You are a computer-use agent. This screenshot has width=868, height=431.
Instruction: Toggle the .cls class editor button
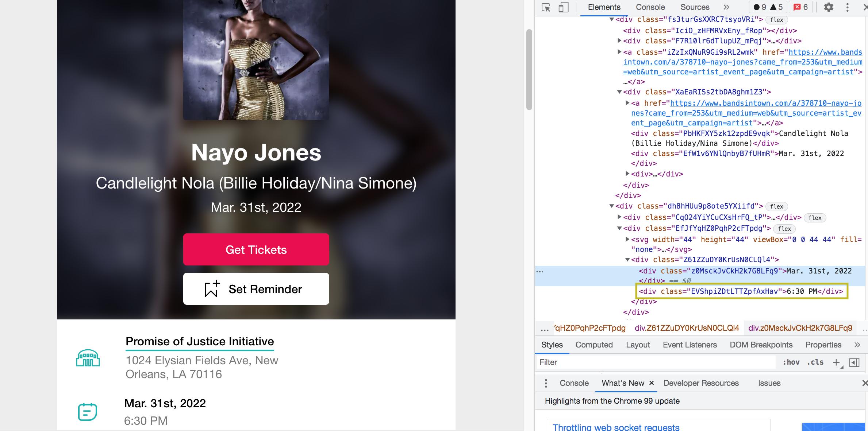(815, 362)
